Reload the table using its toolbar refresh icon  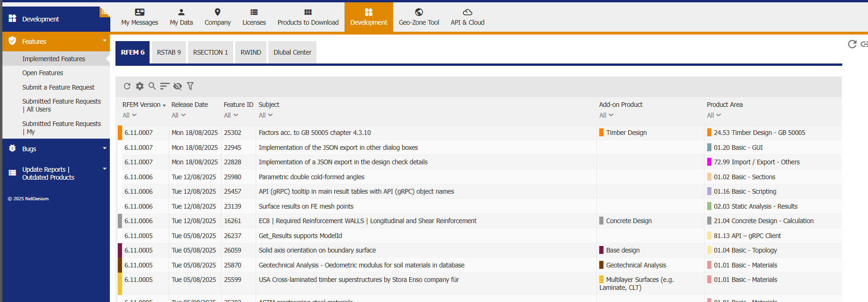[127, 86]
